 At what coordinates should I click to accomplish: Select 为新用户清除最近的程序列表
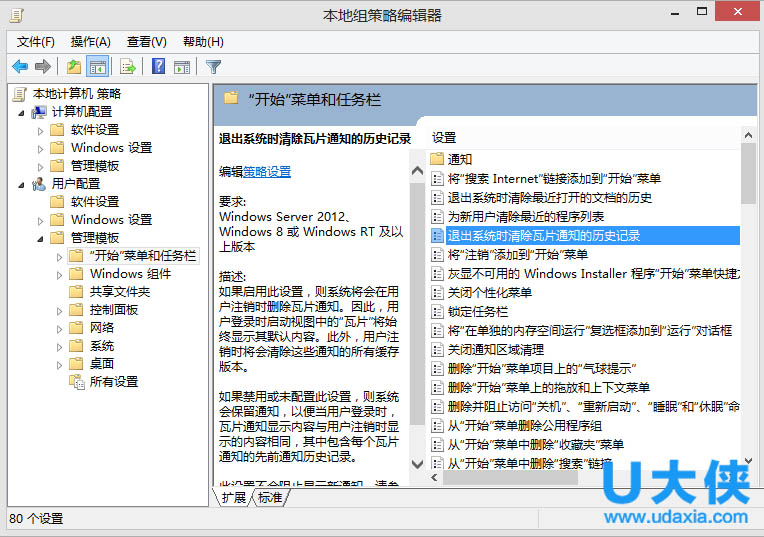point(526,216)
